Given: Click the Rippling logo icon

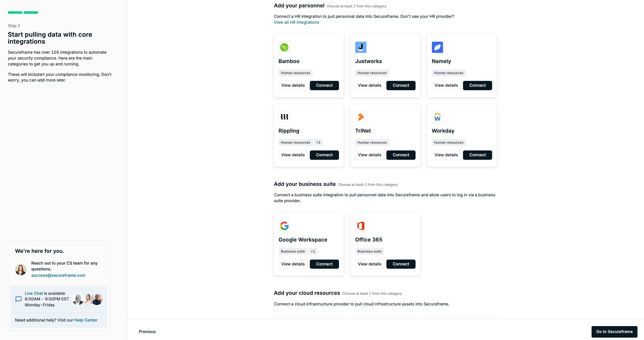Looking at the screenshot, I should [x=284, y=117].
